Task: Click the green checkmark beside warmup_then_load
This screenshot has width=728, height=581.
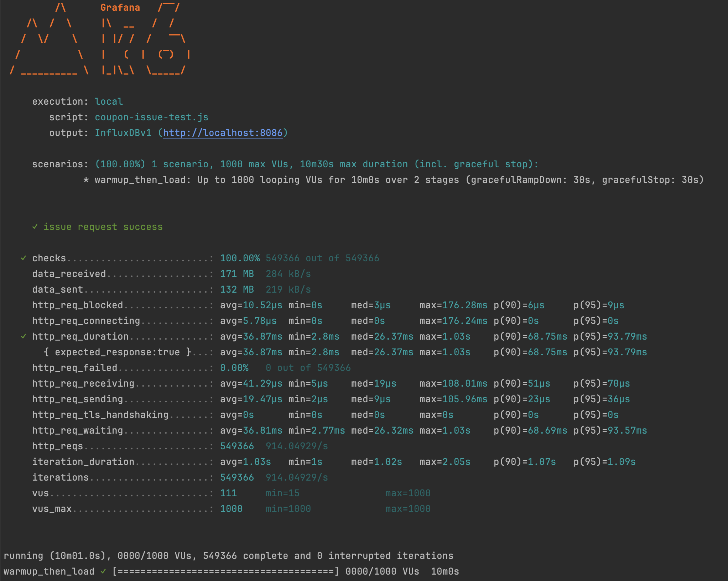Action: tap(103, 571)
